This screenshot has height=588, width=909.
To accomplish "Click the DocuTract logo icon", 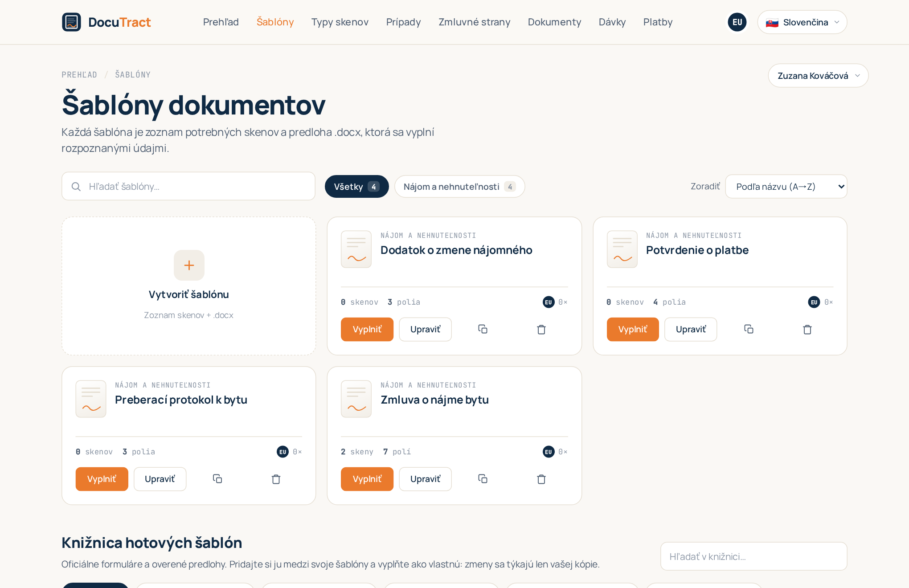I will [x=71, y=22].
